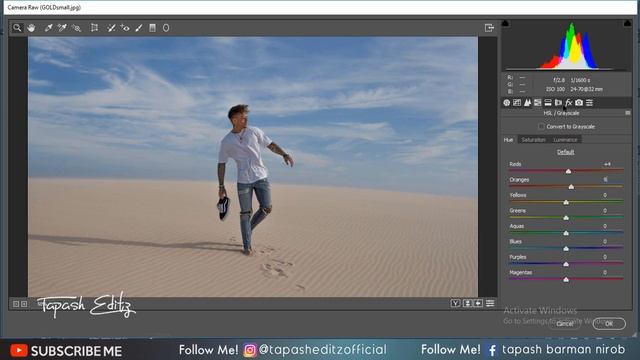Open the HSL / Grayscale panel icon

pos(538,102)
